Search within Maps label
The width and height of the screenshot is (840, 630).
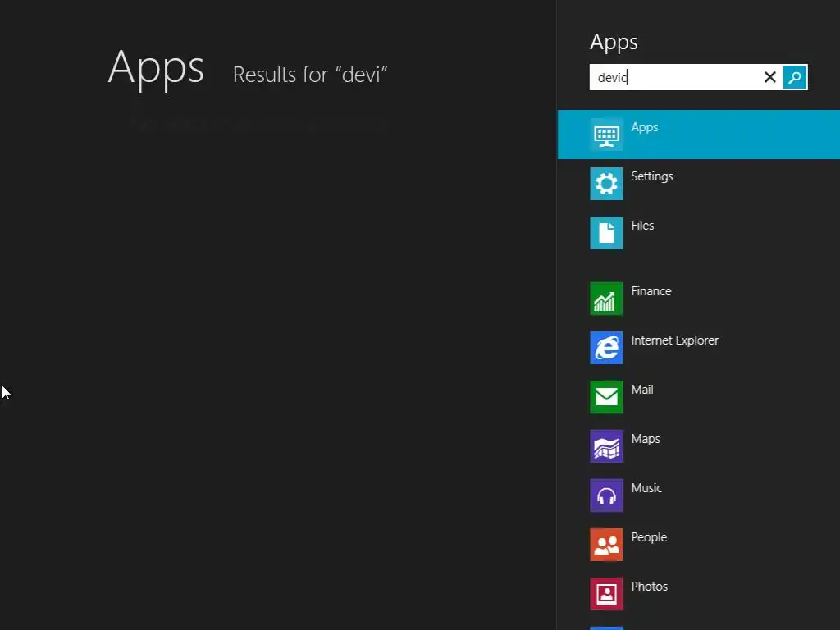click(646, 439)
